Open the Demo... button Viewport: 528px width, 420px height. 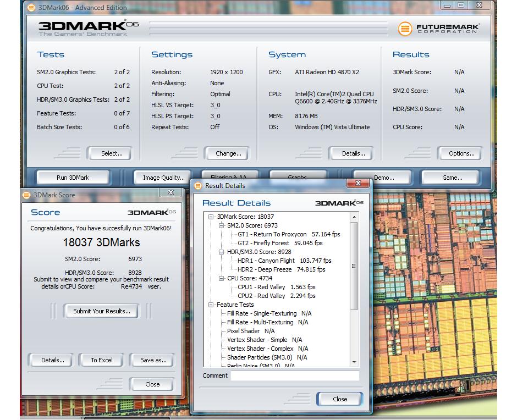(x=384, y=178)
